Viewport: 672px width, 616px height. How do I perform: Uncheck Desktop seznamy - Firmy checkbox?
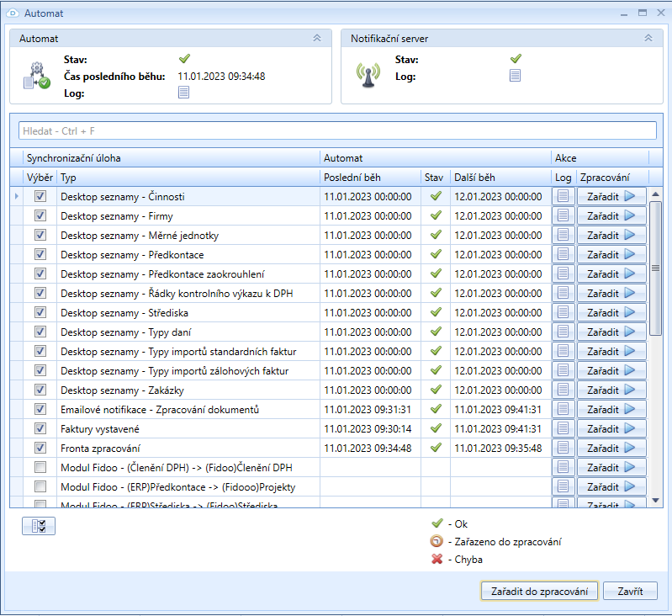point(40,215)
